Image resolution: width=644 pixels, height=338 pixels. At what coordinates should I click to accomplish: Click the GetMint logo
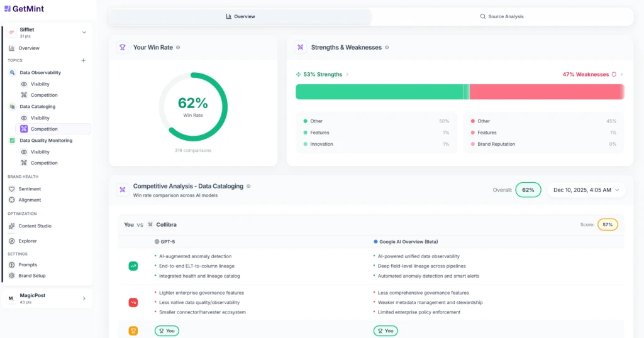[x=24, y=9]
